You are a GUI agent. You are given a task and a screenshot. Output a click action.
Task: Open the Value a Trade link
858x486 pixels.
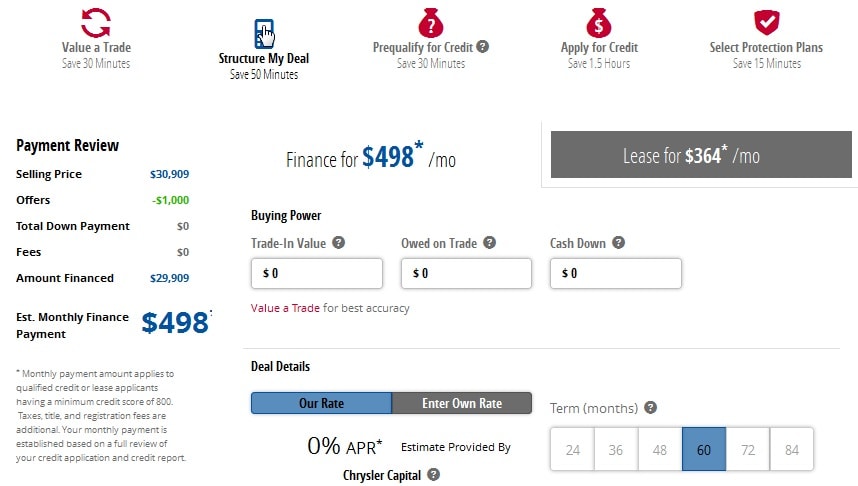(285, 308)
